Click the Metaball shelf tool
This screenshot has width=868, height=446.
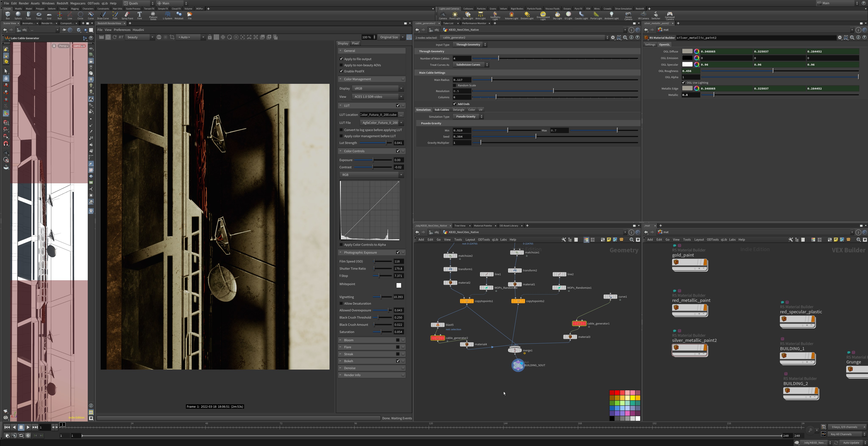coord(179,15)
